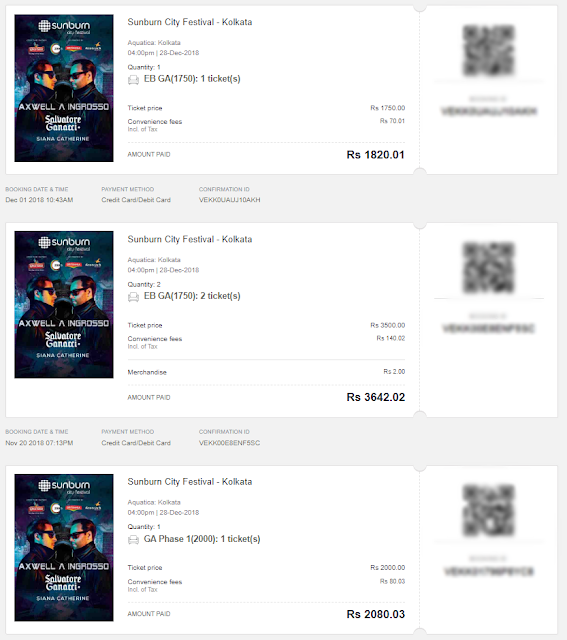Click the booking date Dec 01 2018 10:43AM
This screenshot has width=567, height=640.
(39, 200)
